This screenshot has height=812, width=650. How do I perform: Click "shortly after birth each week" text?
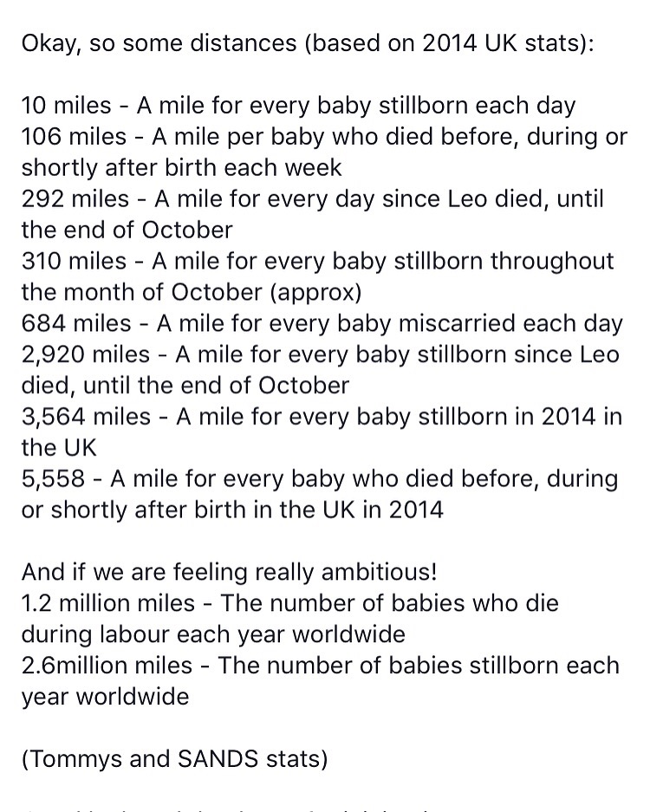point(181,167)
